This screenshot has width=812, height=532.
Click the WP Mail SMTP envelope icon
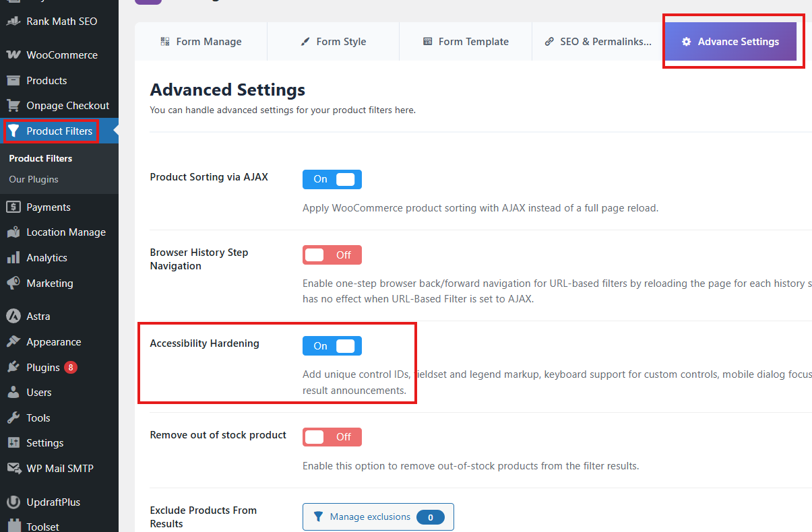[13, 469]
